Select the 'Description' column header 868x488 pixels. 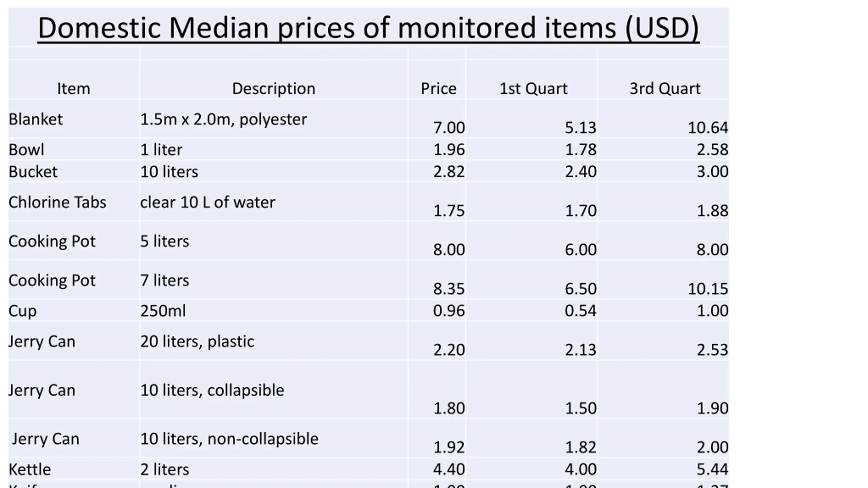coord(274,88)
